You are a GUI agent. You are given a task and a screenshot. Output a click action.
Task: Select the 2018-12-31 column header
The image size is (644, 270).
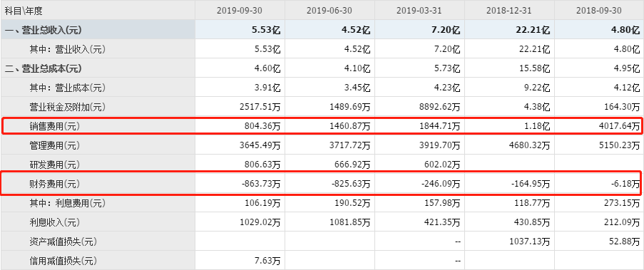(x=509, y=10)
